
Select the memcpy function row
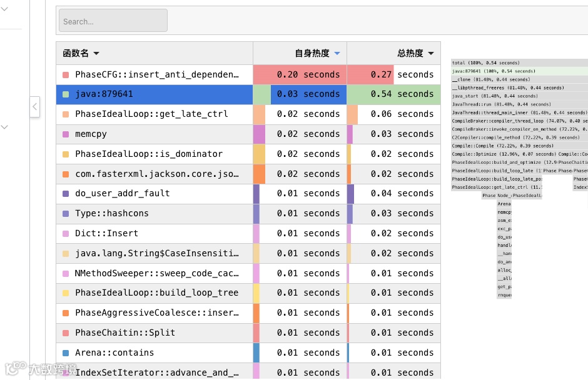pos(248,134)
